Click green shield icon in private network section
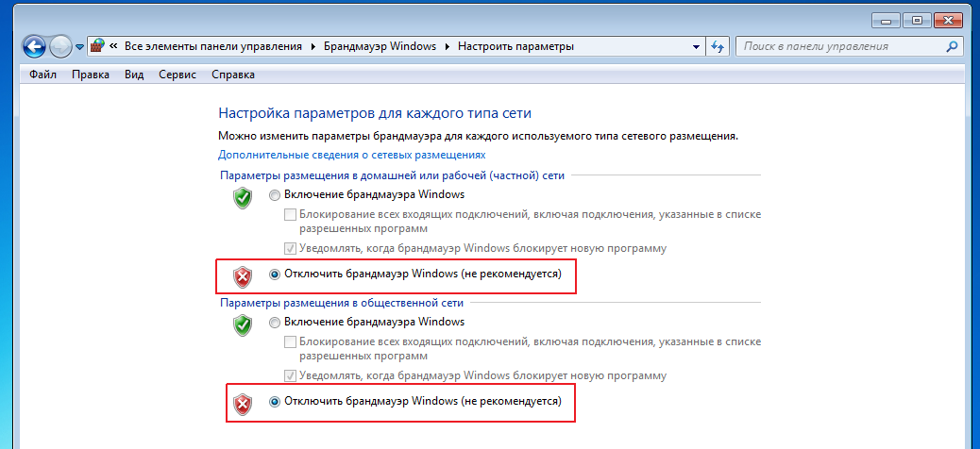This screenshot has width=980, height=449. pyautogui.click(x=243, y=198)
